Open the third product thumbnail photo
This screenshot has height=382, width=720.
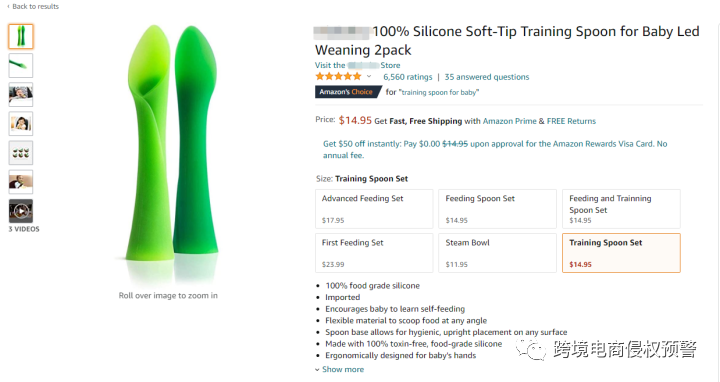tap(21, 95)
